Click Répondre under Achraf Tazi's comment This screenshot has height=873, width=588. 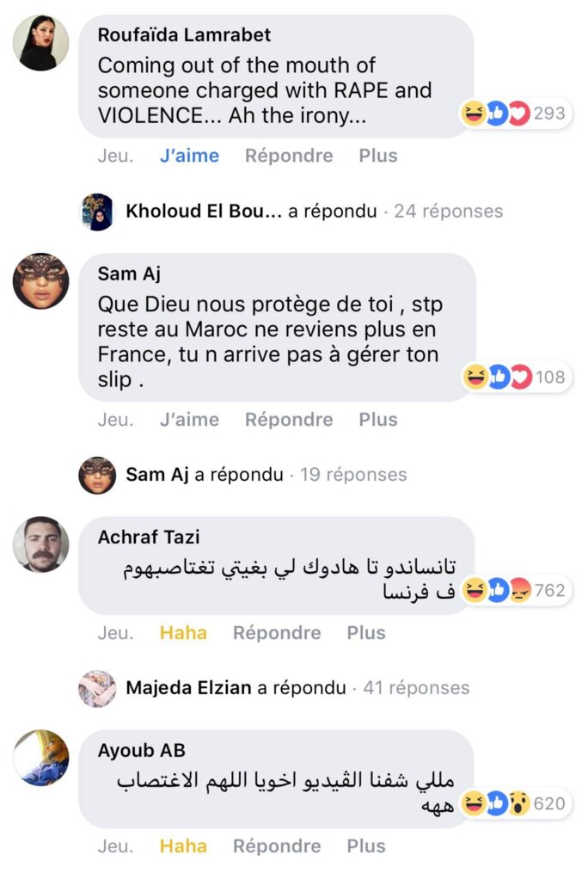pyautogui.click(x=277, y=633)
